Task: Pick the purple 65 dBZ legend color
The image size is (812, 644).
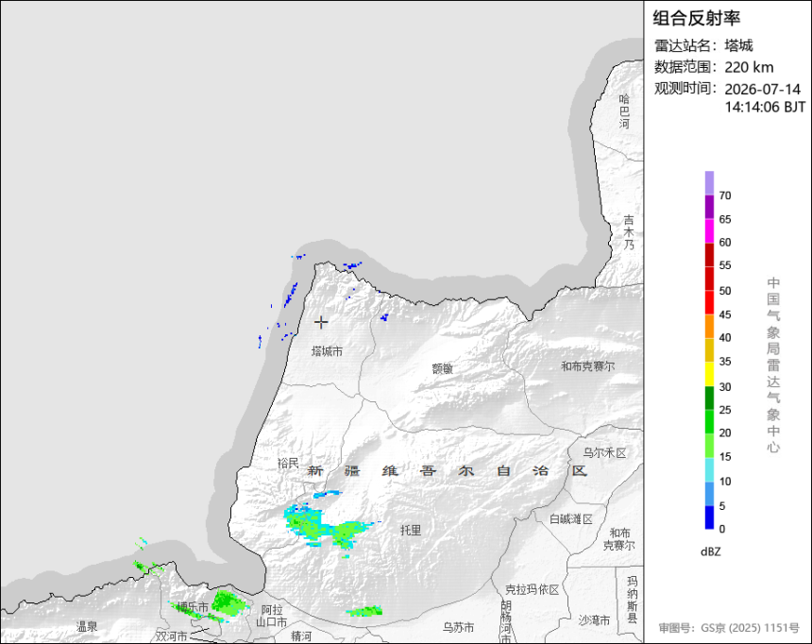Action: point(709,207)
